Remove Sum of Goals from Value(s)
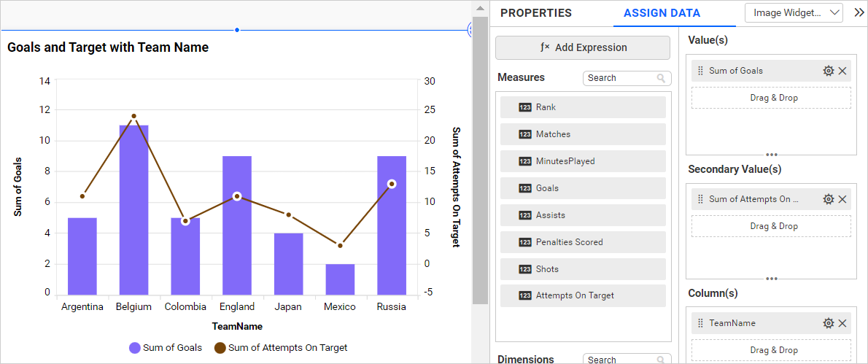 (x=842, y=71)
